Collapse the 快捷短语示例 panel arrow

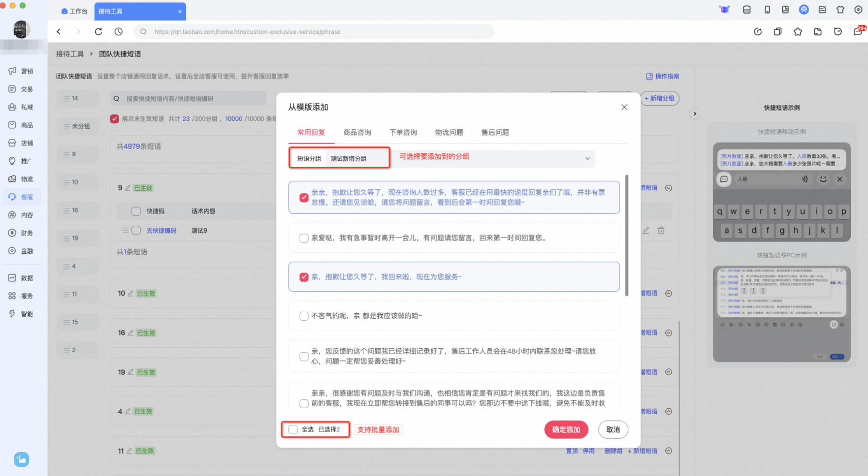(x=695, y=114)
